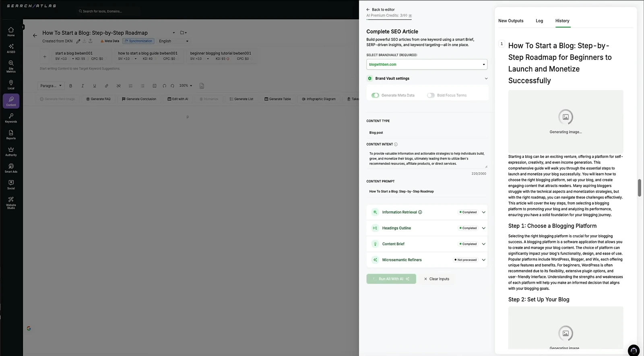This screenshot has width=644, height=356.
Task: Click the Generate Conclusion button
Action: pos(139,99)
